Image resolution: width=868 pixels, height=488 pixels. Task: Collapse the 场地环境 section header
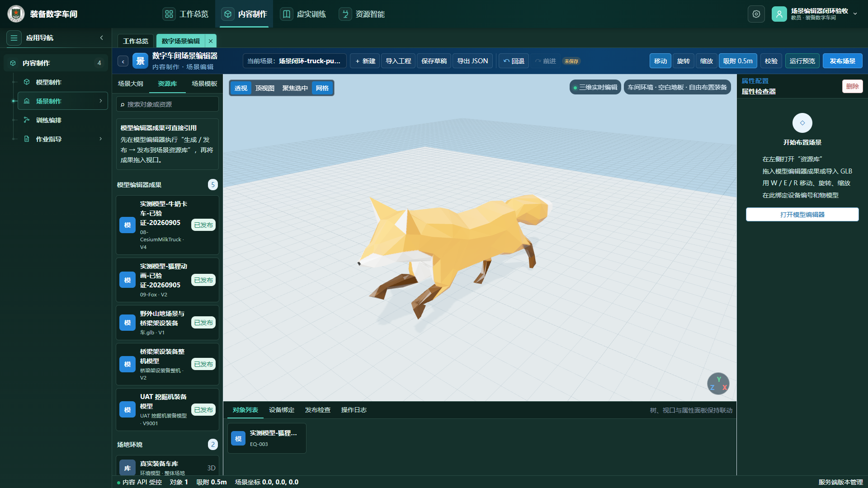coord(167,445)
